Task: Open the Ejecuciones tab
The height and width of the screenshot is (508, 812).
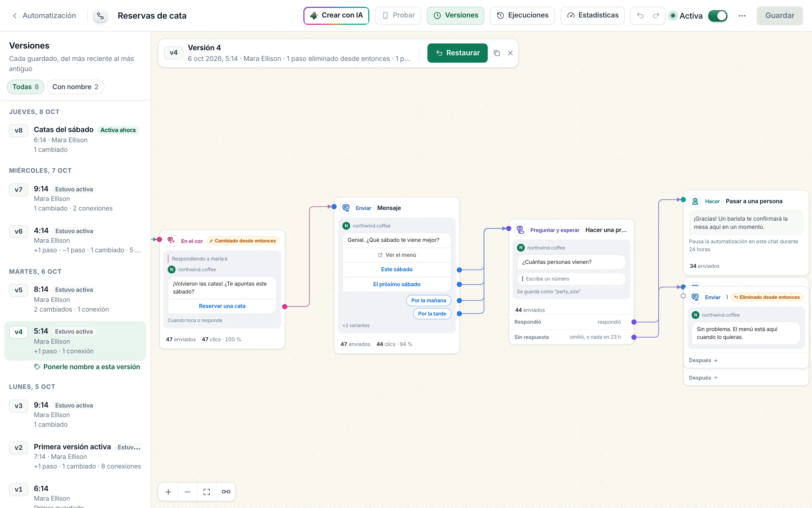Action: 522,16
